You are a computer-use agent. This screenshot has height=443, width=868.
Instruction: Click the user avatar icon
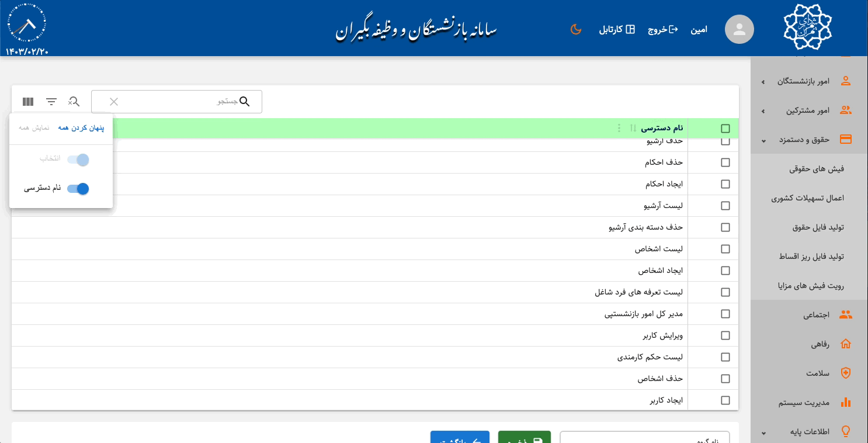tap(739, 29)
